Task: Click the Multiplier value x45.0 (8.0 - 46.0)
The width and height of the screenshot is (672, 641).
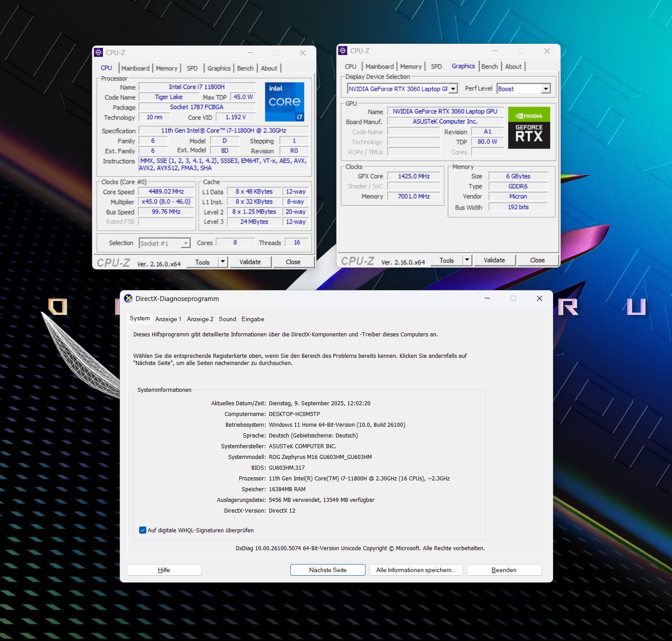Action: point(166,202)
